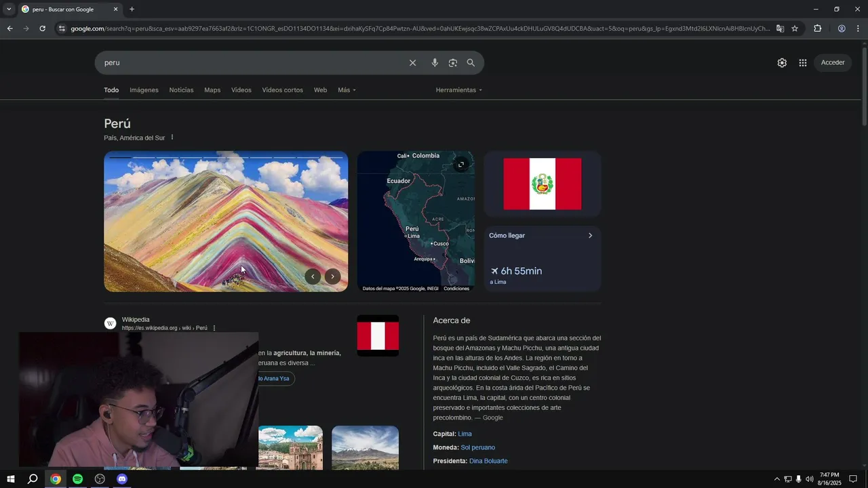
Task: Open the tab search dropdown arrow
Action: pos(9,9)
